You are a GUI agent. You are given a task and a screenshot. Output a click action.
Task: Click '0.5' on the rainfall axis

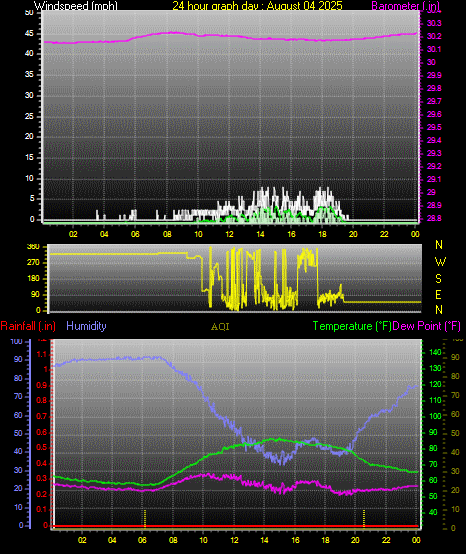point(42,448)
